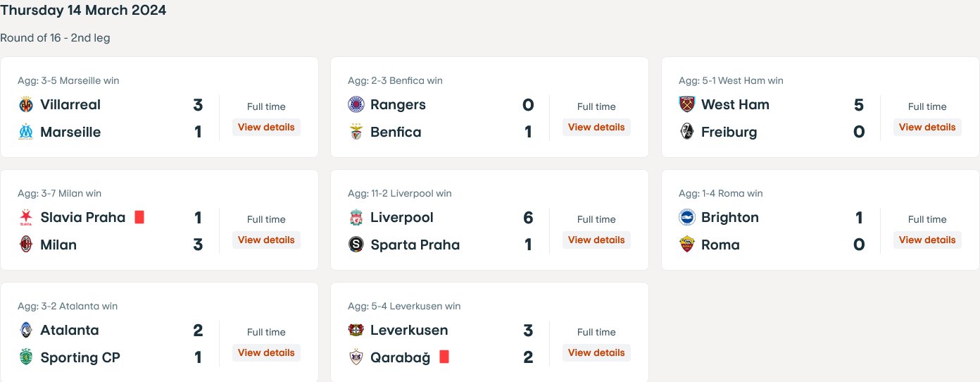This screenshot has height=382, width=980.
Task: View details for Rangers vs Benfica
Action: [596, 127]
